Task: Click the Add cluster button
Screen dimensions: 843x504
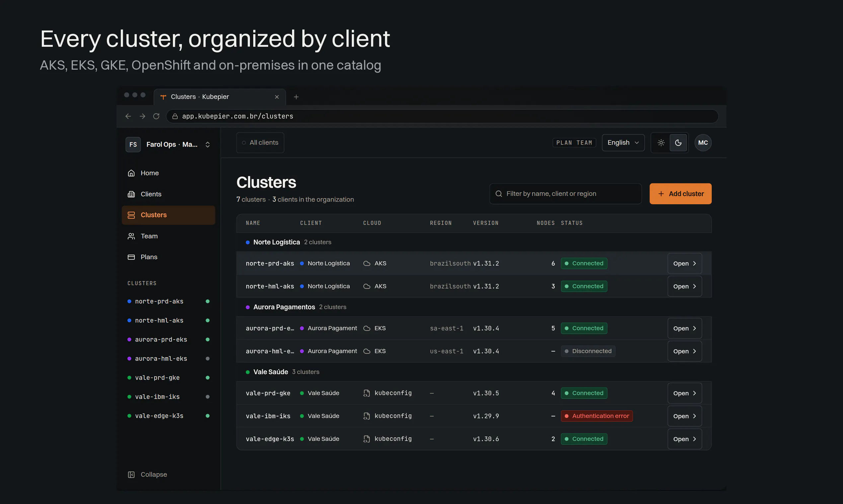Action: [680, 194]
